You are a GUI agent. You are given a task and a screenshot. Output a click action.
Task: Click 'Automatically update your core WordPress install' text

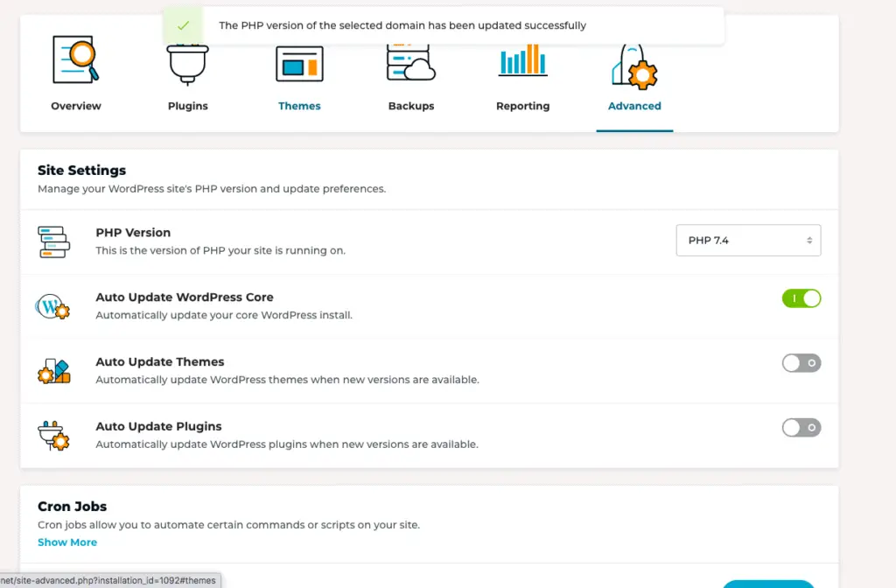(x=224, y=315)
